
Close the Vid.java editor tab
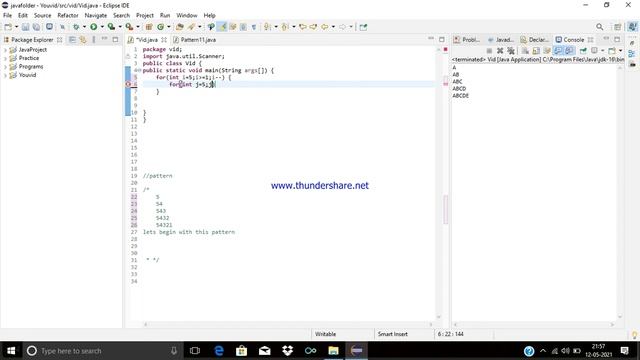point(164,40)
